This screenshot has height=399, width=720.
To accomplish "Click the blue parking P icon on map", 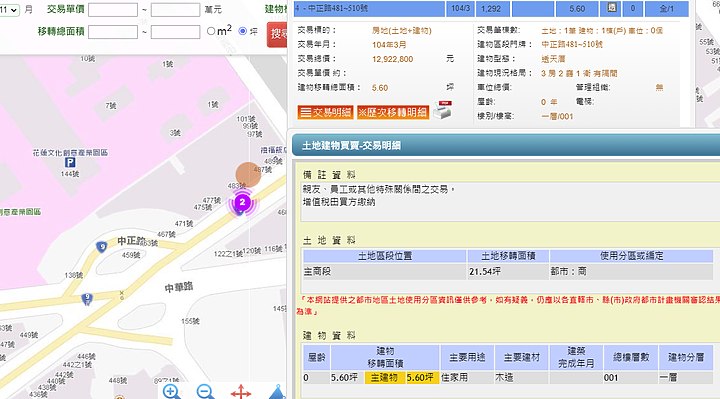I will [70, 163].
